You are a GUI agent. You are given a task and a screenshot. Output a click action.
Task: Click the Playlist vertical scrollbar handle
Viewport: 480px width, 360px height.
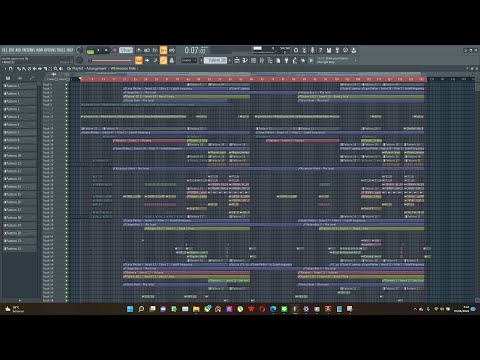(x=477, y=87)
